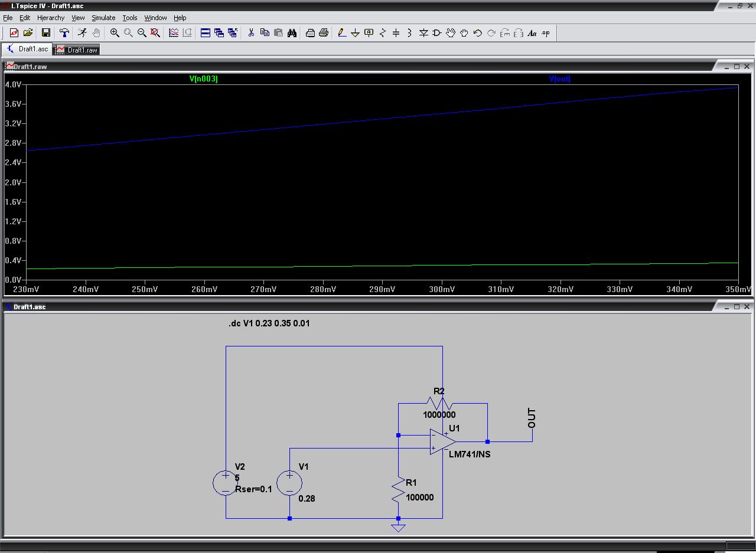Click the Run simulation icon

click(82, 33)
